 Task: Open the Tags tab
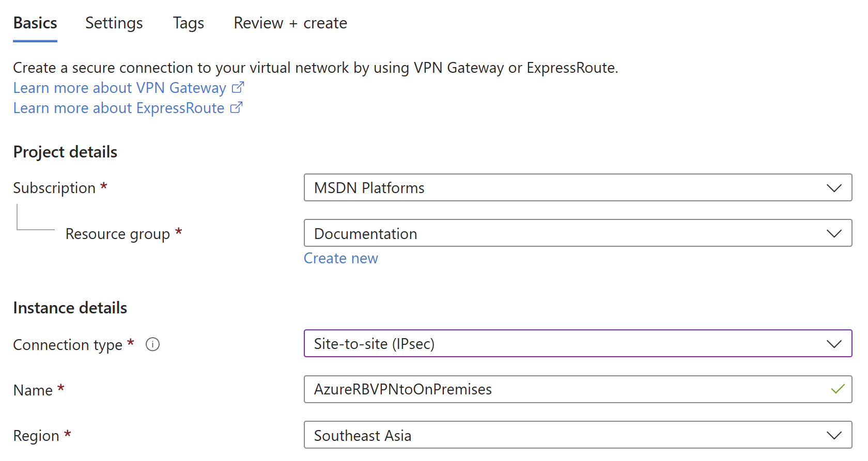pyautogui.click(x=189, y=23)
